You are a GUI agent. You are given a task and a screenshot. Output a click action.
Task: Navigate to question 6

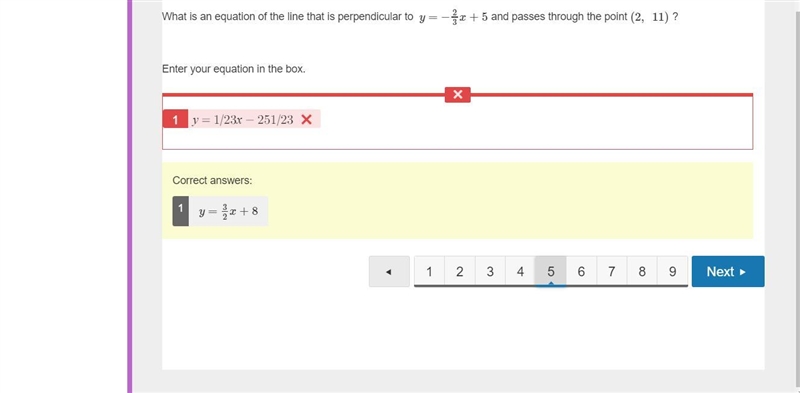click(581, 272)
